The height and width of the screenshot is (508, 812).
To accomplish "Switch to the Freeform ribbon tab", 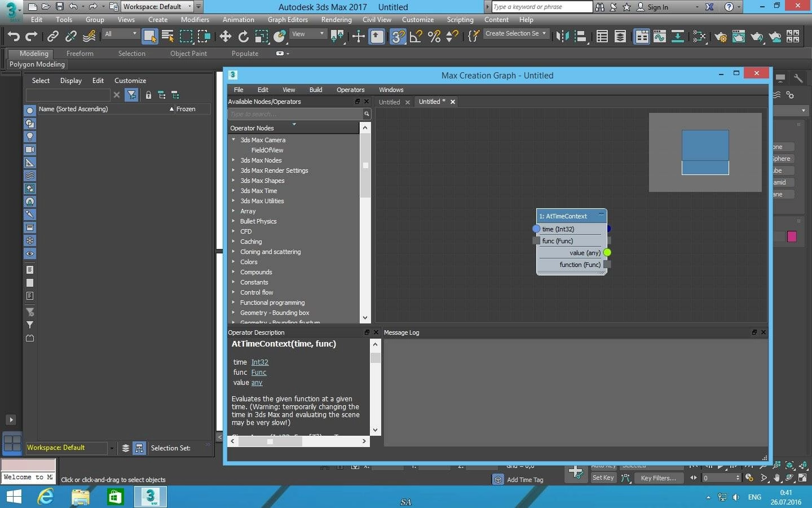I will coord(80,54).
